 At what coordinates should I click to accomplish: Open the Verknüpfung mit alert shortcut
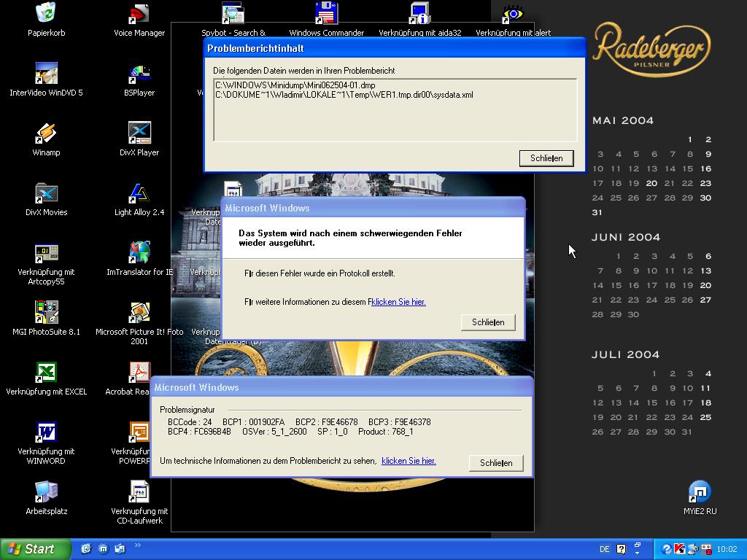pyautogui.click(x=513, y=13)
